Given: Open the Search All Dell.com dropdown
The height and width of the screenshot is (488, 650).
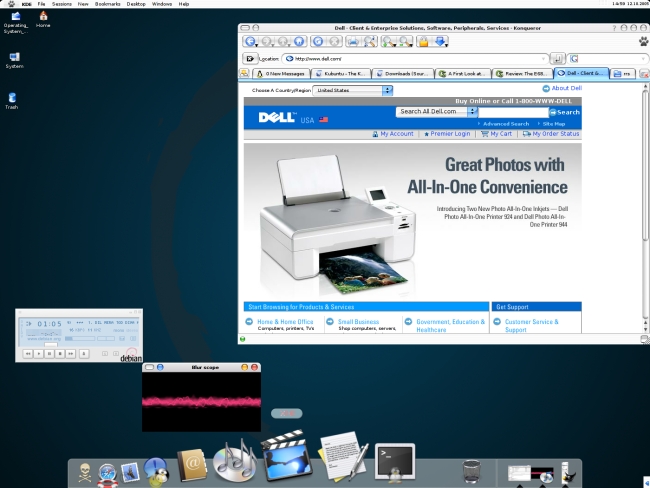Looking at the screenshot, I should coord(437,112).
